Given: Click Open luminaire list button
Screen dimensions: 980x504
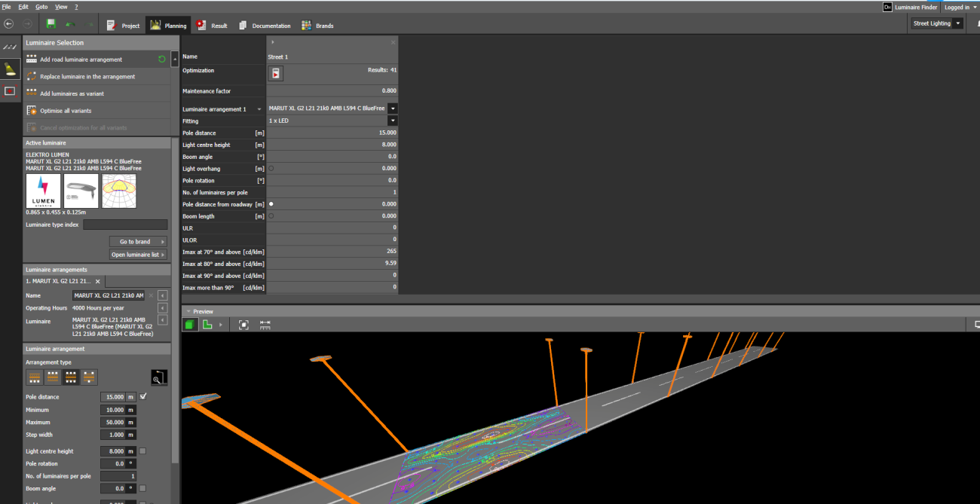Looking at the screenshot, I should (x=138, y=255).
